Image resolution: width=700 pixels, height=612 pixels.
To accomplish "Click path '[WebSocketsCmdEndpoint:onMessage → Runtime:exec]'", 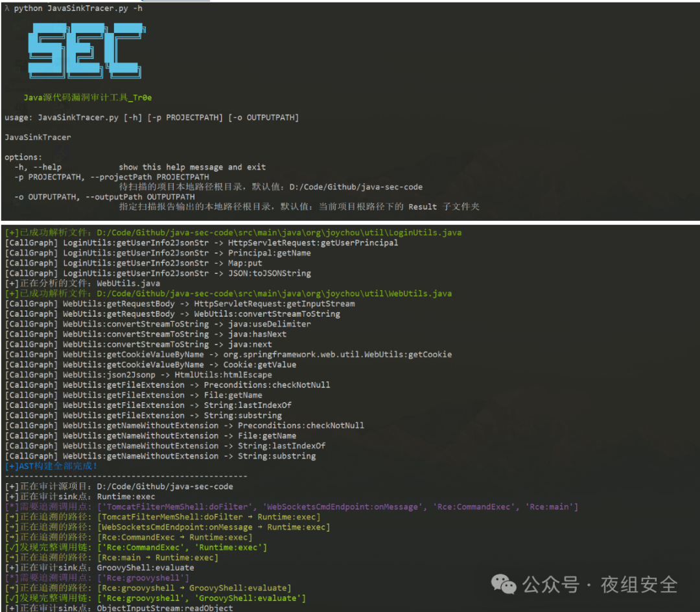I will [x=214, y=528].
